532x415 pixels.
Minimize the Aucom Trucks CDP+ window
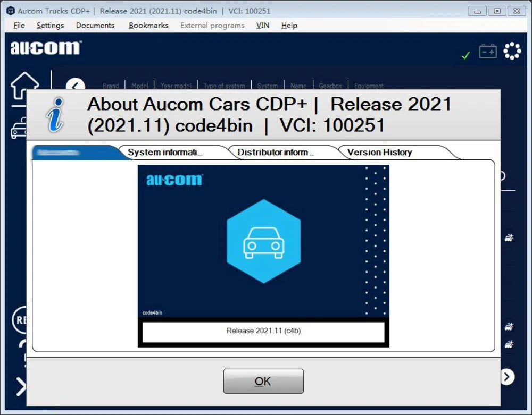click(x=477, y=11)
